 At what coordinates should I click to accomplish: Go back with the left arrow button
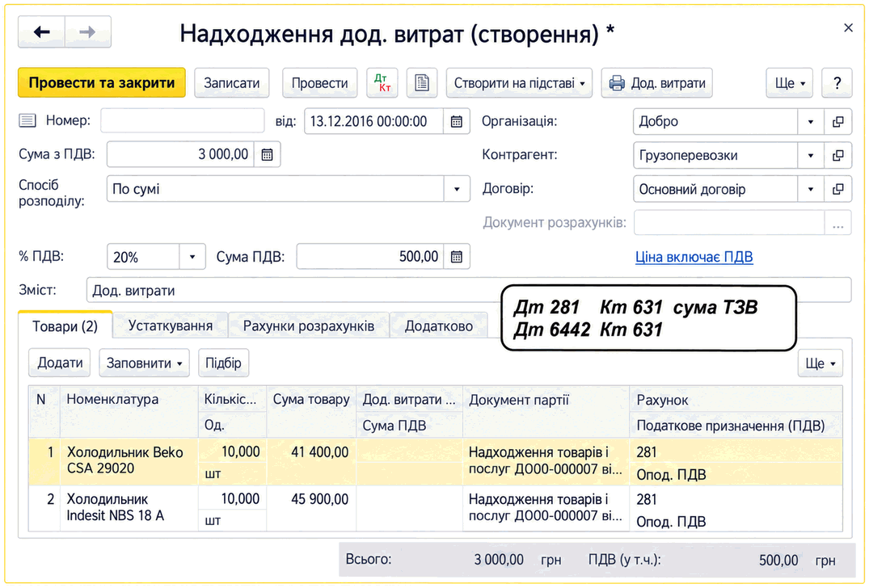tap(41, 32)
